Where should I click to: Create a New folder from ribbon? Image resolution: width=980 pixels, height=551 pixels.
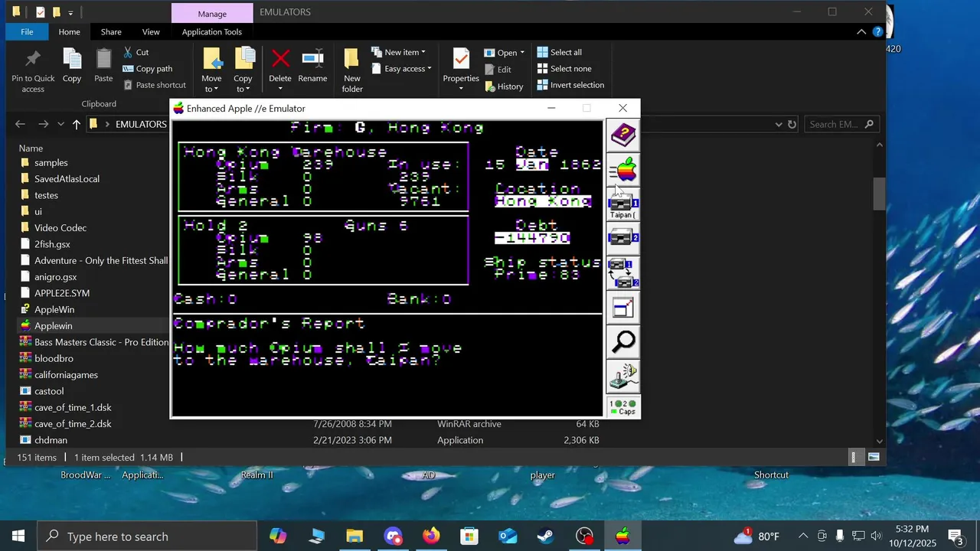[352, 70]
